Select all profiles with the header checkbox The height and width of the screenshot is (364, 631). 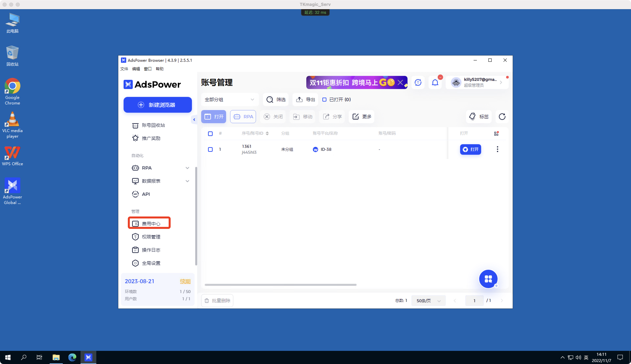coord(210,134)
